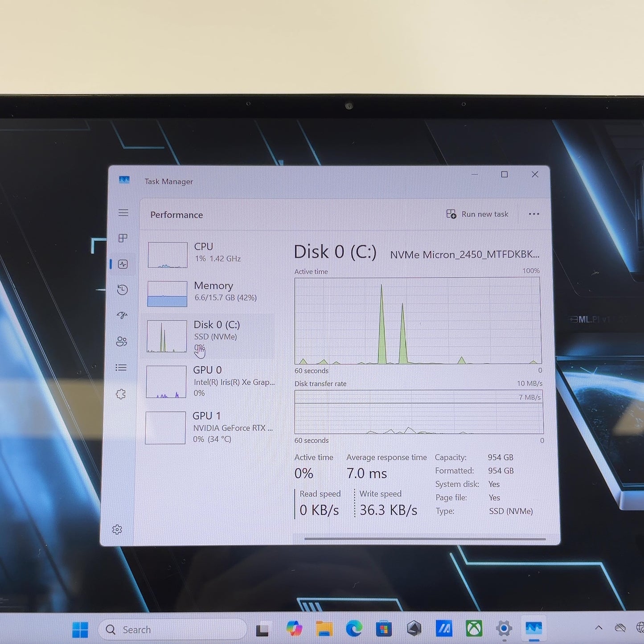Image resolution: width=644 pixels, height=644 pixels.
Task: Click the Memory mini graph thumbnail
Action: [x=167, y=294]
